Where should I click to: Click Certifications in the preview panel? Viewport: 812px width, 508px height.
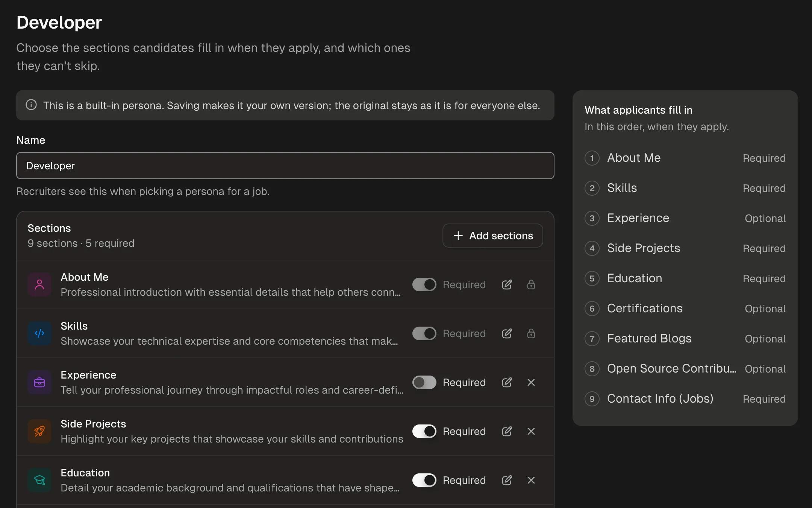[x=685, y=309]
